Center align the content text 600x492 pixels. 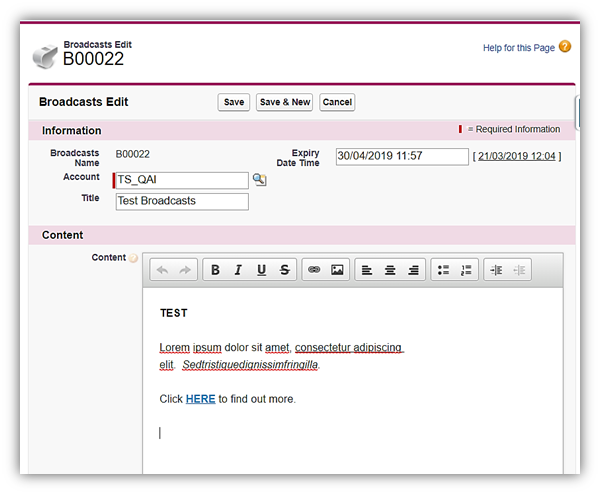[390, 270]
